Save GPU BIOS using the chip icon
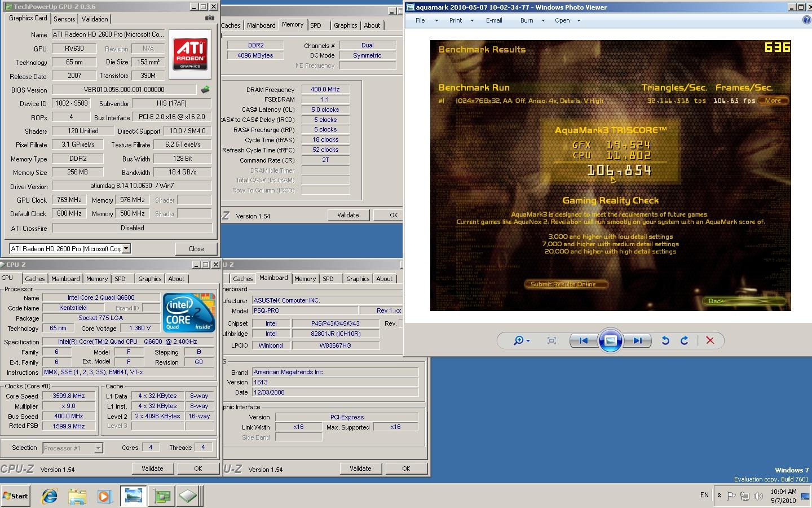The width and height of the screenshot is (812, 508). click(x=205, y=90)
